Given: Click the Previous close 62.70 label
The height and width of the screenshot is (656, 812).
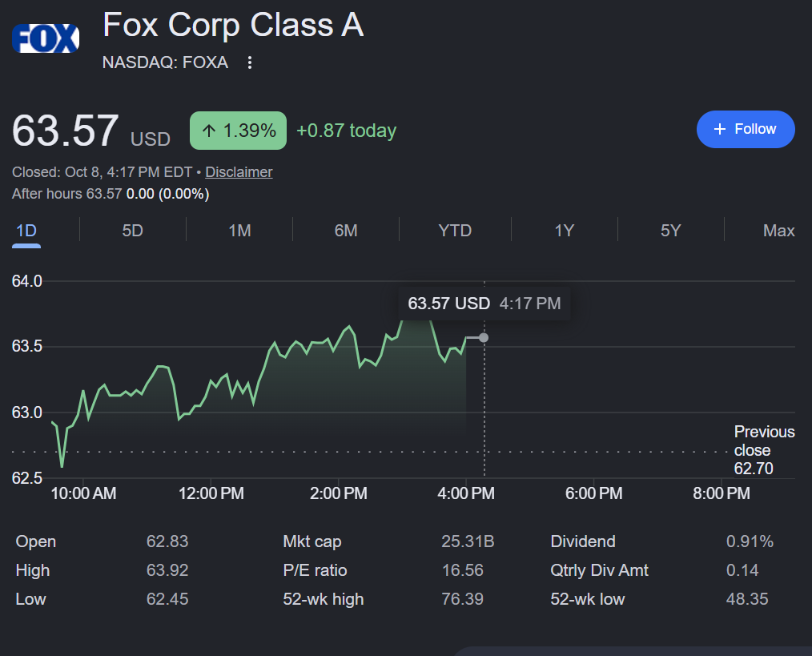Looking at the screenshot, I should point(765,450).
